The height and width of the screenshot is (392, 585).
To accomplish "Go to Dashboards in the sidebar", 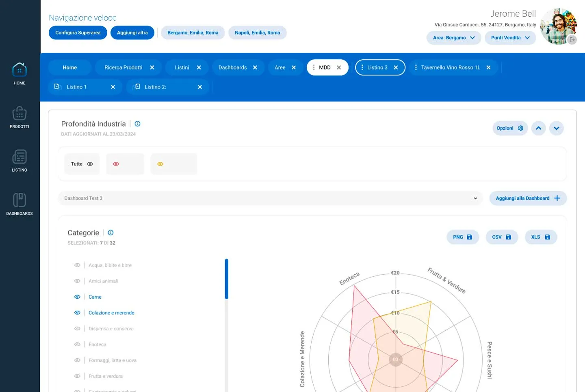I will [x=19, y=200].
